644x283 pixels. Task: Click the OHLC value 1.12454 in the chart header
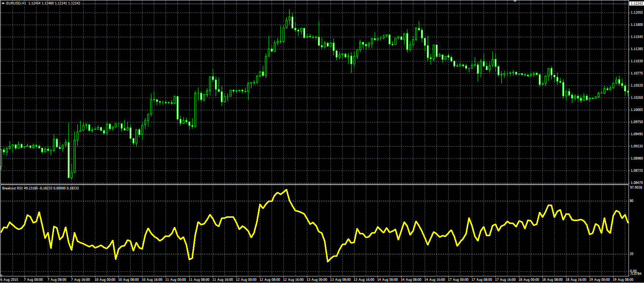pyautogui.click(x=35, y=3)
